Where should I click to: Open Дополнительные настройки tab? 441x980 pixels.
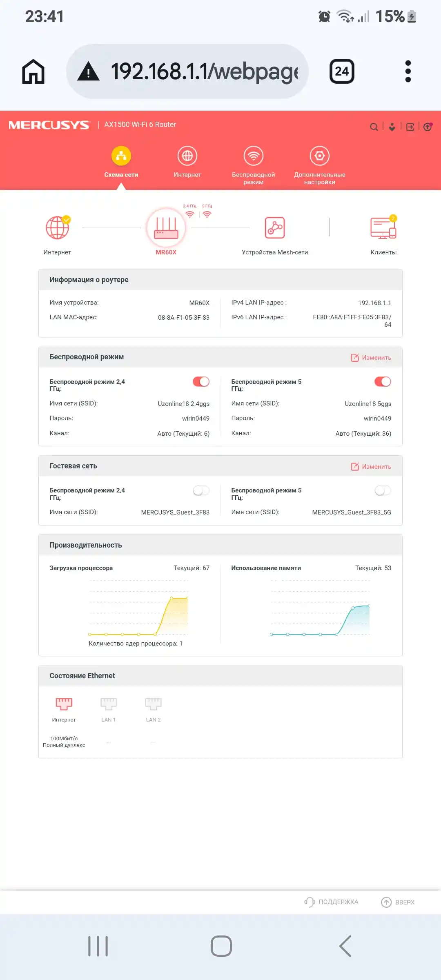pos(320,165)
